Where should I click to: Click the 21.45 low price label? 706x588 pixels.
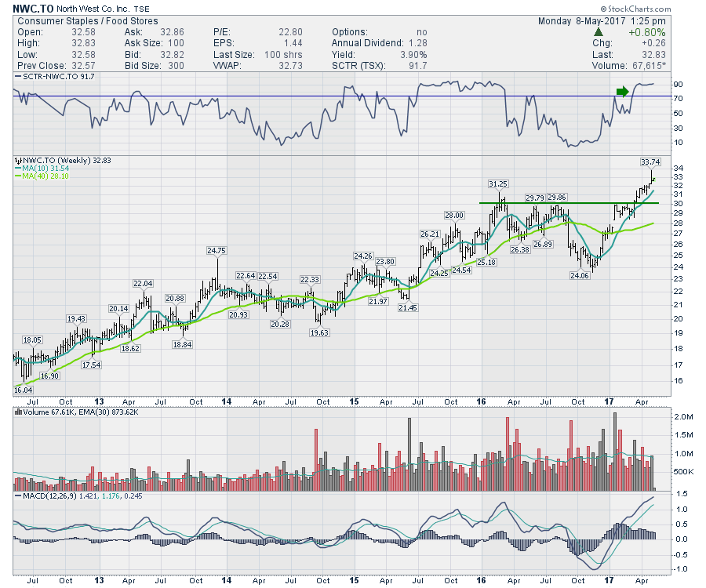pos(407,307)
